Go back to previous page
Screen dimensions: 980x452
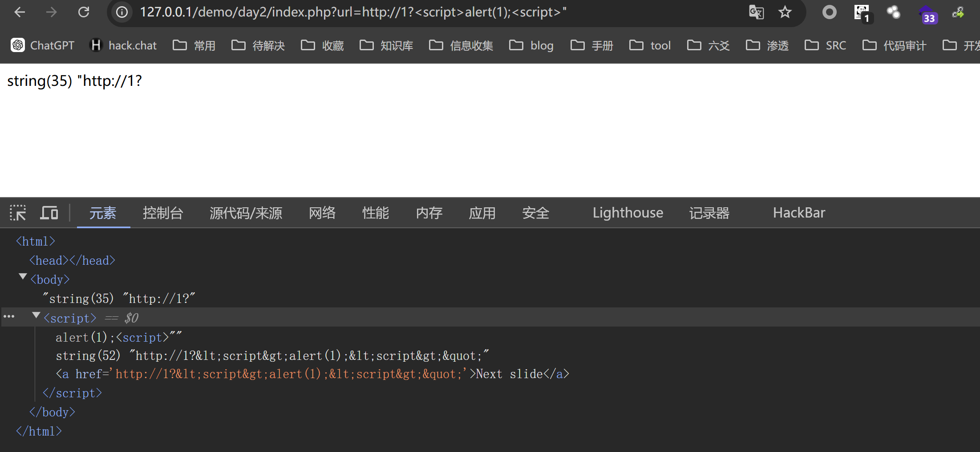pyautogui.click(x=20, y=12)
